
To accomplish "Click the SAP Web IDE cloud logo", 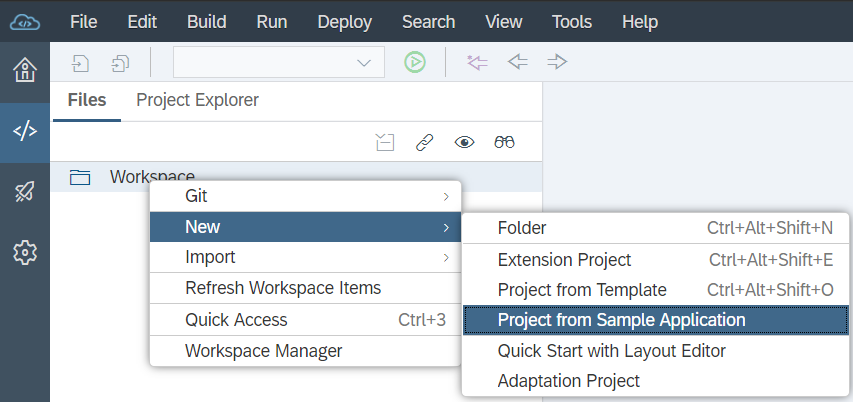I will coord(25,22).
